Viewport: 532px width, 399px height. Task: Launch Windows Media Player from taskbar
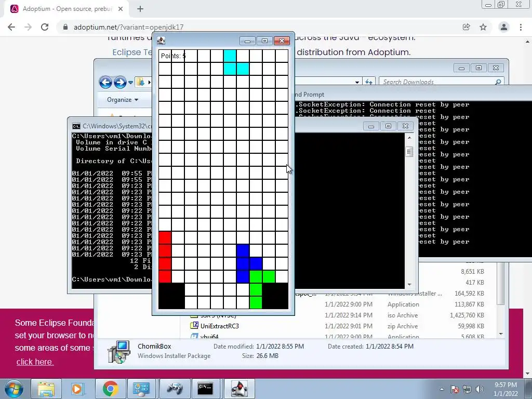(77, 389)
